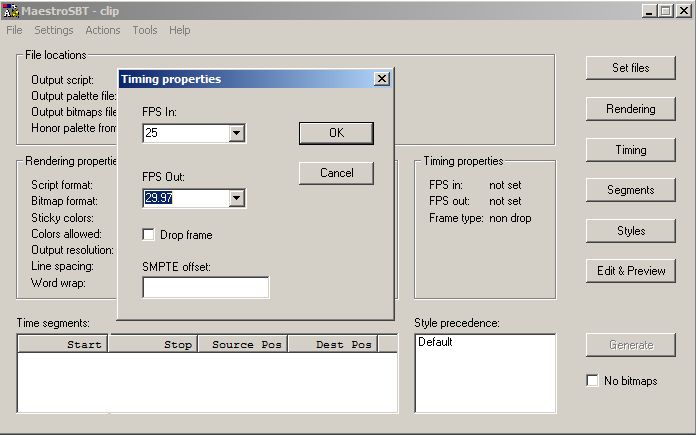
Task: Select Default in Style precedence list
Action: [436, 342]
